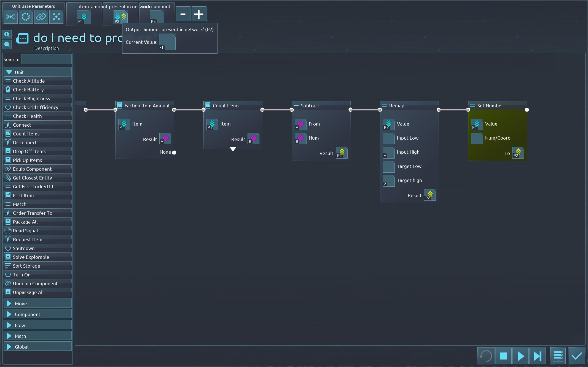
Task: Click the zoom in magnifier icon
Action: click(7, 35)
